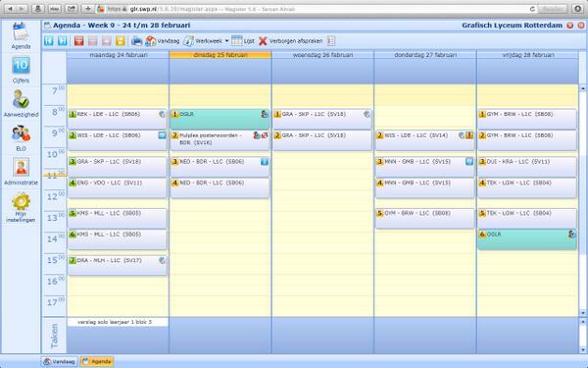Select dinsdag 25 februari header
The width and height of the screenshot is (588, 368).
pos(220,55)
